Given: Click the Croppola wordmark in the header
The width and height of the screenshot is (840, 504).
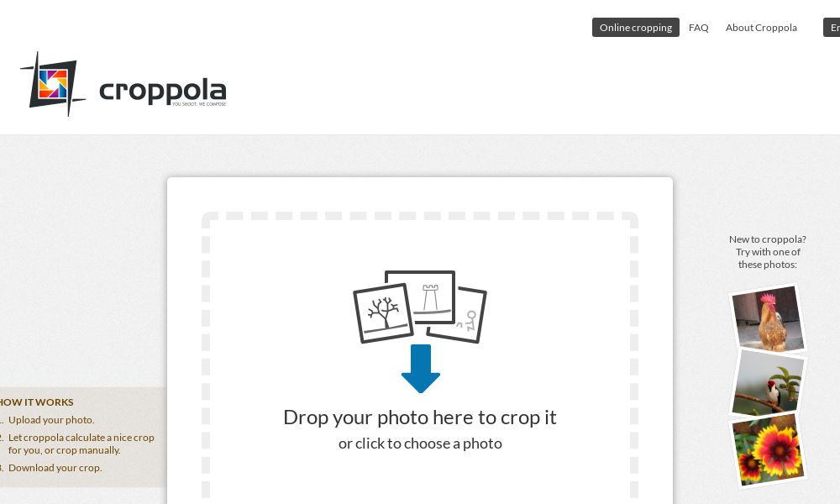Looking at the screenshot, I should click(162, 88).
